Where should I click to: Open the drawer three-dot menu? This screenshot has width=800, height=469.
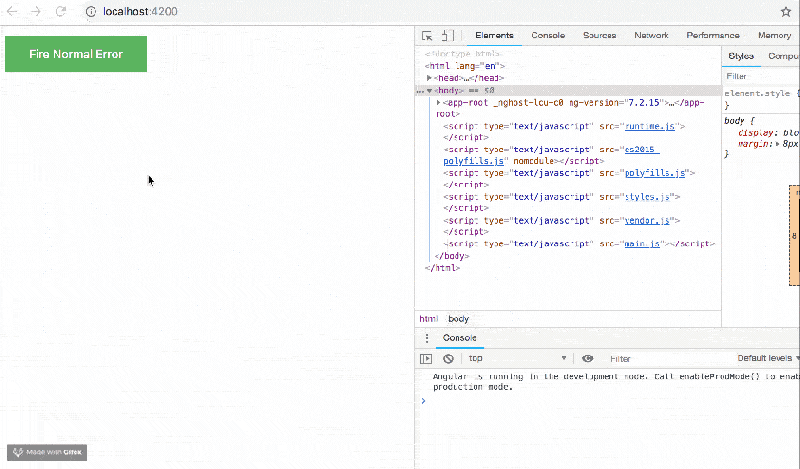point(427,338)
